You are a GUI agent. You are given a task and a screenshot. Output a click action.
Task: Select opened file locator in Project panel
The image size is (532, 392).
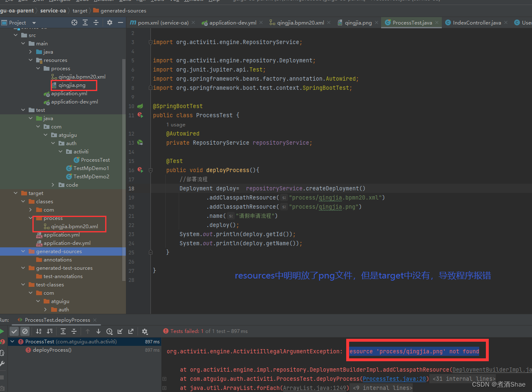(x=74, y=22)
